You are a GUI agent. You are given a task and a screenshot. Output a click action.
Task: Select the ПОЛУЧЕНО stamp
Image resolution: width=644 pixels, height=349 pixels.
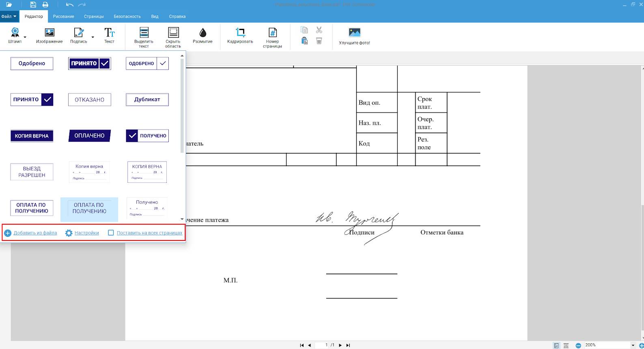[147, 136]
